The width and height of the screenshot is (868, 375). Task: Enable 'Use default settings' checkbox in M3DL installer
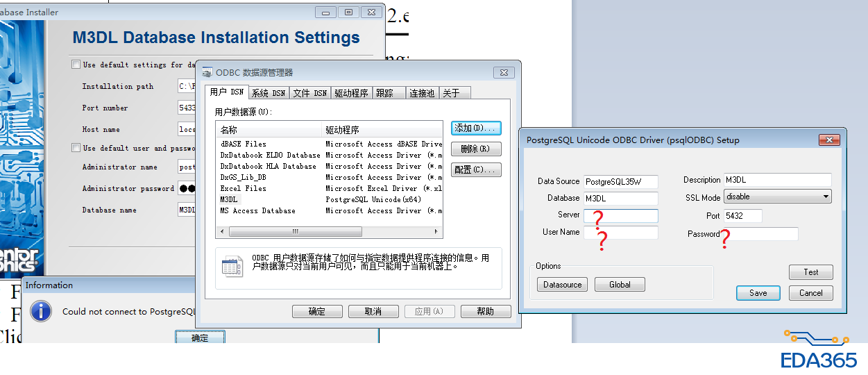click(76, 65)
